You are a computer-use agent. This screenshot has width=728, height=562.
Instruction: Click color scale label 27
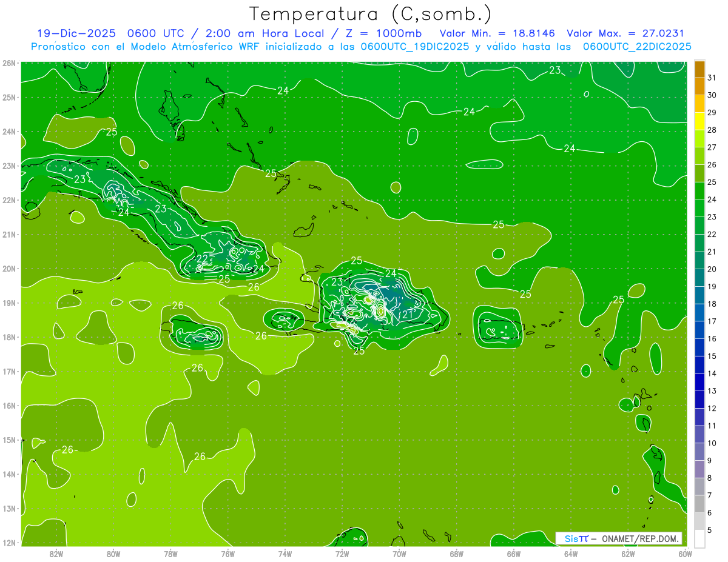712,147
